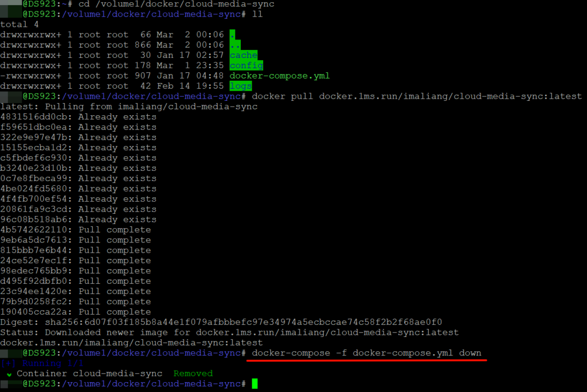
Task: Click the sha256 Digest line
Action: (x=221, y=322)
